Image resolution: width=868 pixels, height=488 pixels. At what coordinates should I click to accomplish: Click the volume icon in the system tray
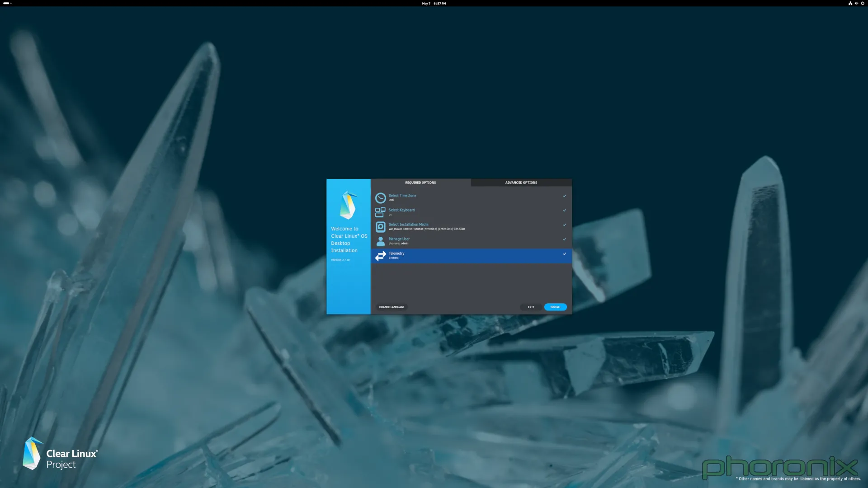[x=856, y=3]
